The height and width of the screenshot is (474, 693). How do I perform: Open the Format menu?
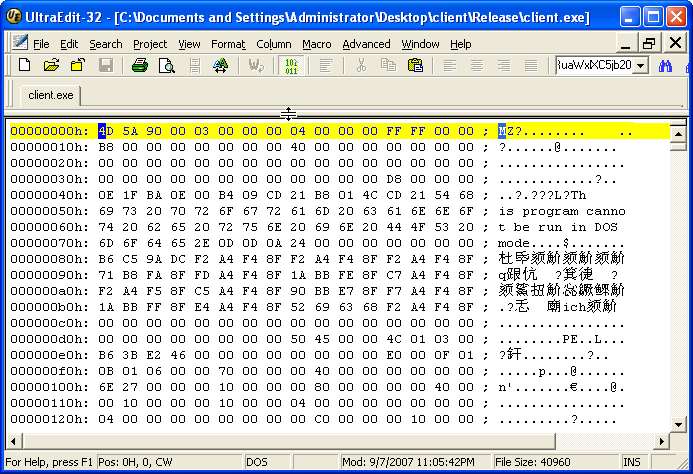pos(228,44)
